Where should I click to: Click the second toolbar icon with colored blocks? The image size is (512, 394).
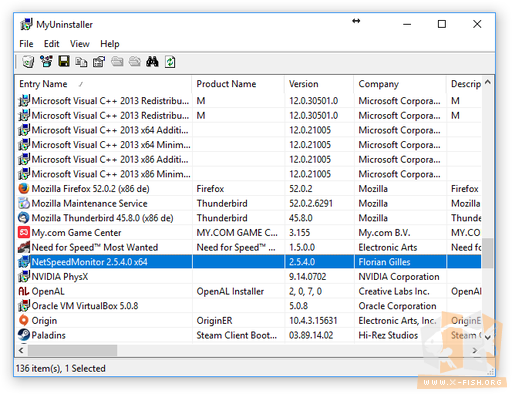(x=46, y=62)
